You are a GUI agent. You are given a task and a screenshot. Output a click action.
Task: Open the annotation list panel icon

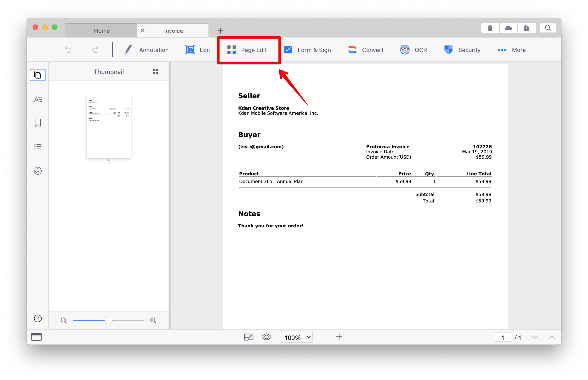38,99
